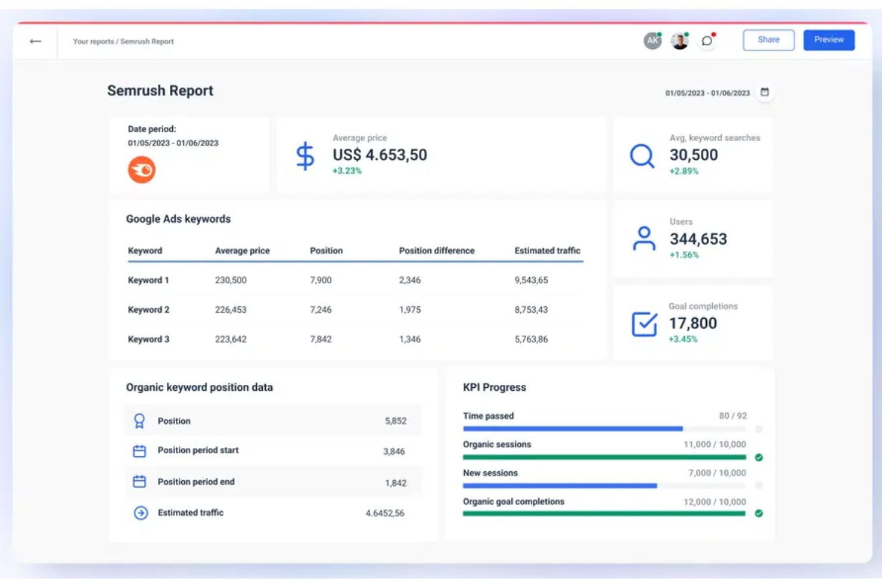882x588 pixels.
Task: Click the Organic sessions green check icon
Action: [759, 458]
